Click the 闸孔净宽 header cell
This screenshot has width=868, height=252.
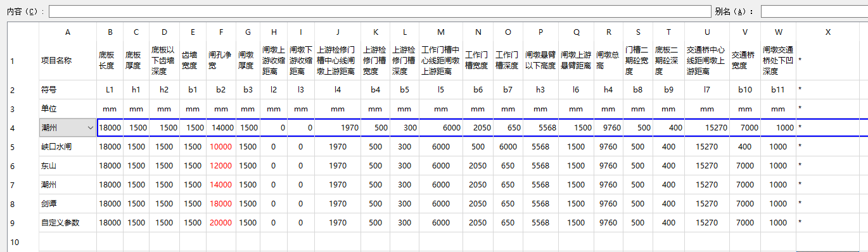pos(220,61)
